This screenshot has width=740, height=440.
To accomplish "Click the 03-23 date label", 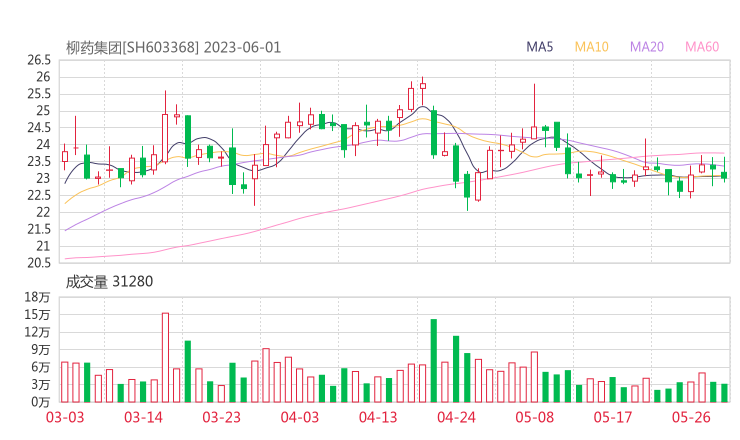I will pyautogui.click(x=221, y=417).
